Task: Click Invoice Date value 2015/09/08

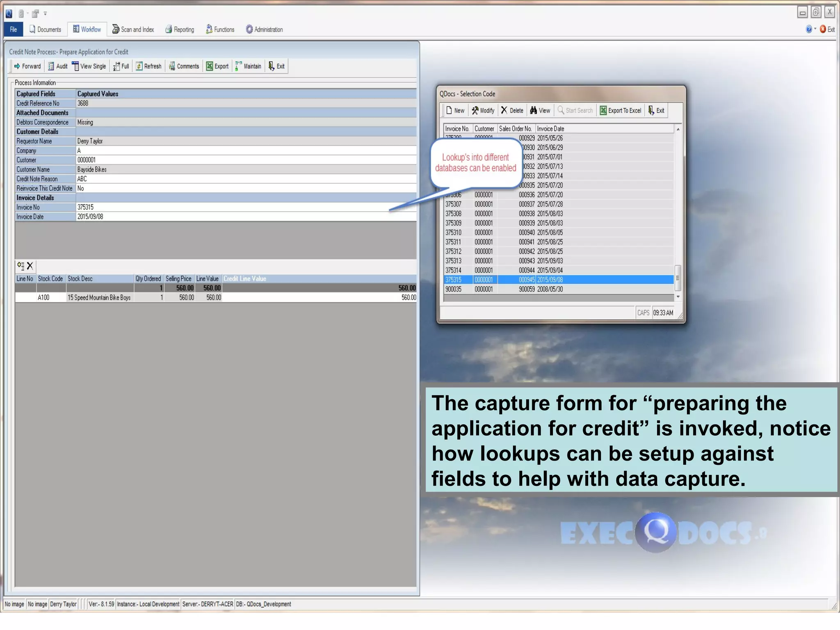Action: click(x=246, y=217)
